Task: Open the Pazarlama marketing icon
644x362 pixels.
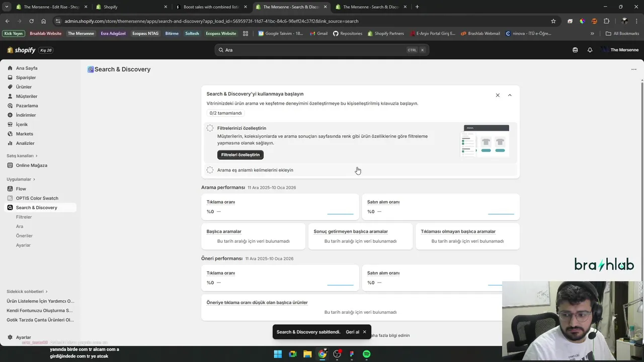Action: (10, 106)
